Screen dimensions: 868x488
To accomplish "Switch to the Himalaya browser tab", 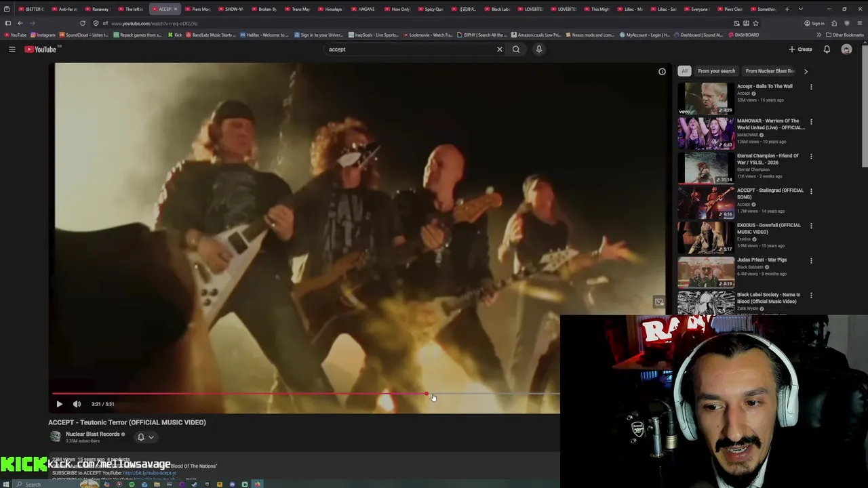I will (331, 9).
